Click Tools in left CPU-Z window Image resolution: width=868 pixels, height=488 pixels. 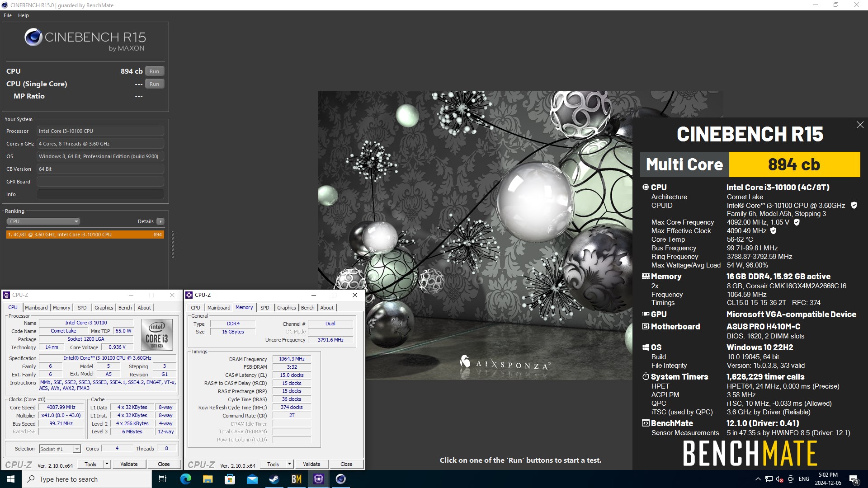(x=90, y=464)
